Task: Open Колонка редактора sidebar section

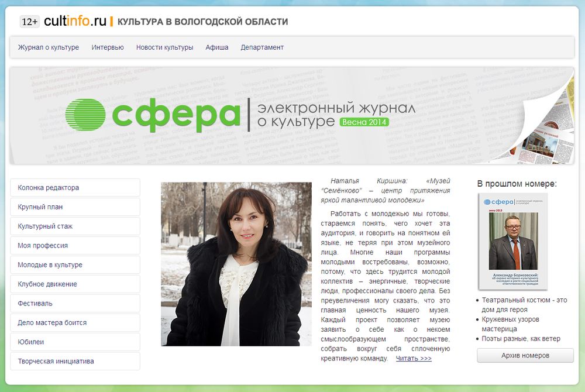Action: 75,188
